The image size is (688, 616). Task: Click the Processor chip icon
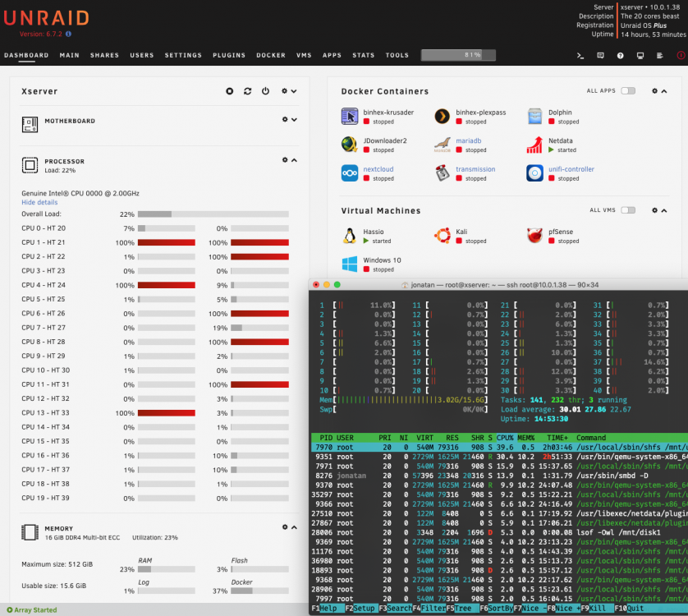pyautogui.click(x=30, y=166)
